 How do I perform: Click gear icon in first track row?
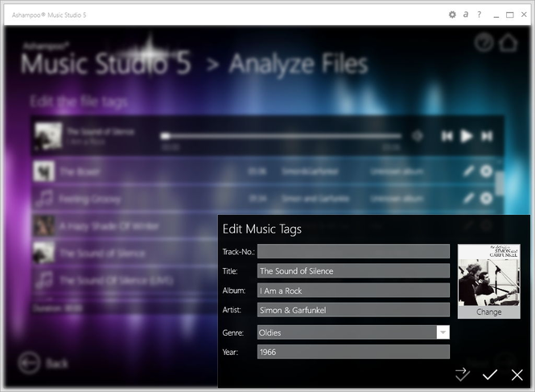486,171
